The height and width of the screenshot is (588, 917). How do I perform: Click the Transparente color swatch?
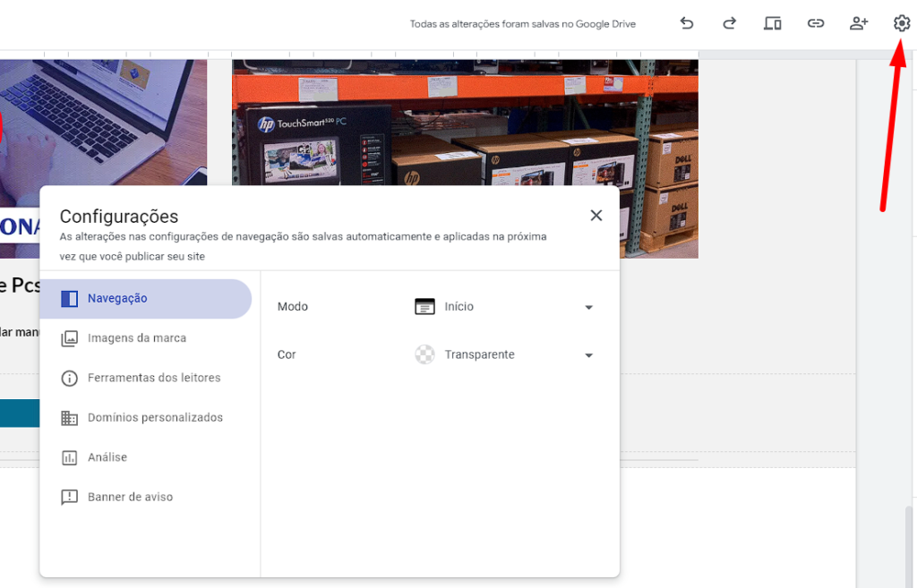(424, 354)
